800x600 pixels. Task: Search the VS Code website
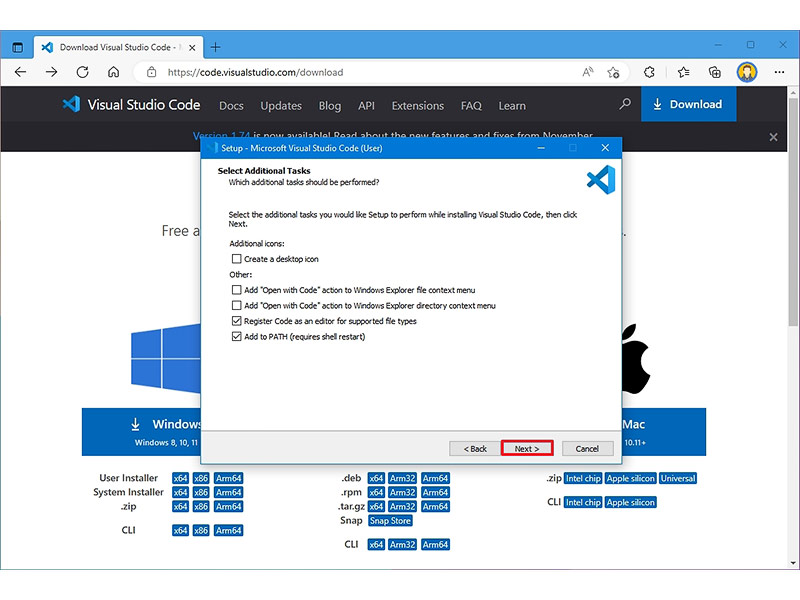624,105
